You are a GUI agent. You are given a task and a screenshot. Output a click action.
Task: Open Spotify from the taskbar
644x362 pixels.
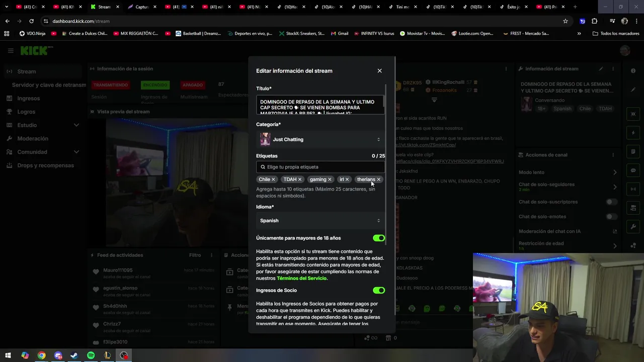click(x=91, y=355)
